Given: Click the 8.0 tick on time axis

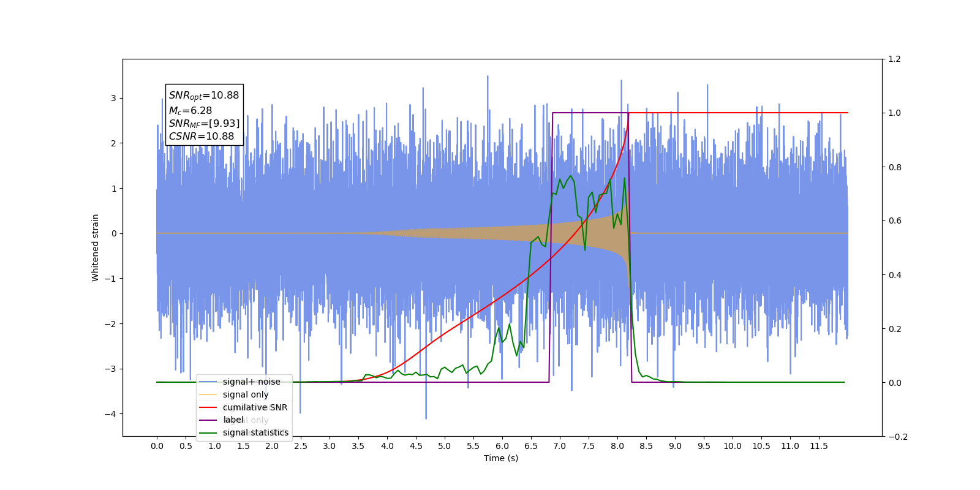Looking at the screenshot, I should pyautogui.click(x=617, y=446).
